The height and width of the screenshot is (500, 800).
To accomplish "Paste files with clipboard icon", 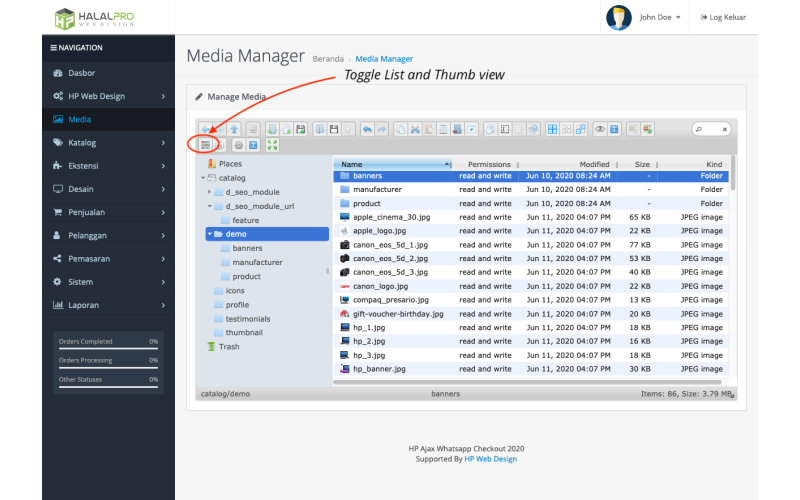I will pos(429,129).
